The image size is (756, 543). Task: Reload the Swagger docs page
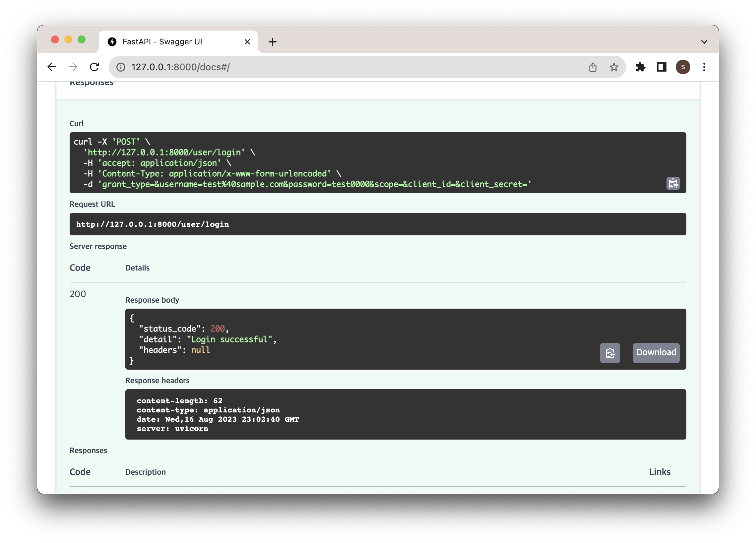click(94, 67)
